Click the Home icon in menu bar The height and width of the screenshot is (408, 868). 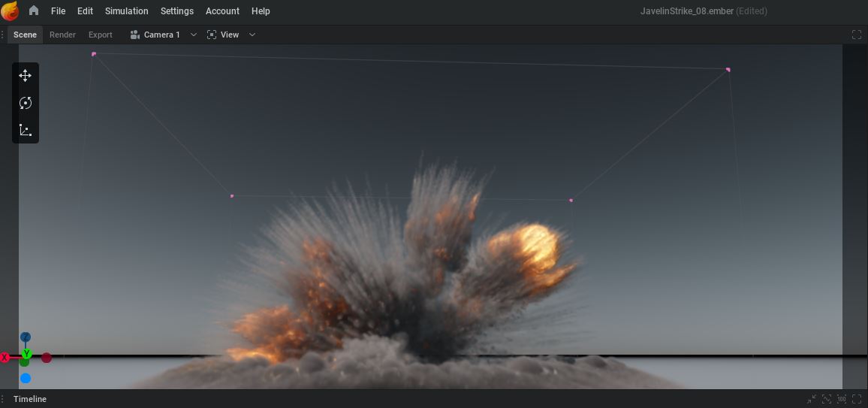coord(34,11)
